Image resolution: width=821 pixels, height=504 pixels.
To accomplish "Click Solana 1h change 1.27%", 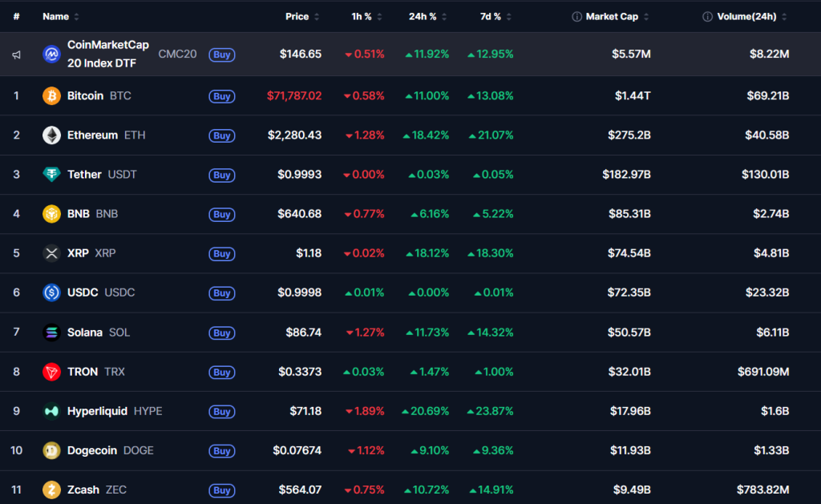I will click(x=365, y=333).
